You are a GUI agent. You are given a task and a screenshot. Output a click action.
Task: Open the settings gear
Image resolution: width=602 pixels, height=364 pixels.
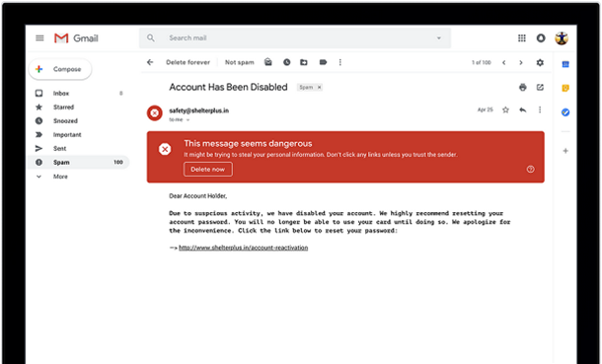(540, 62)
